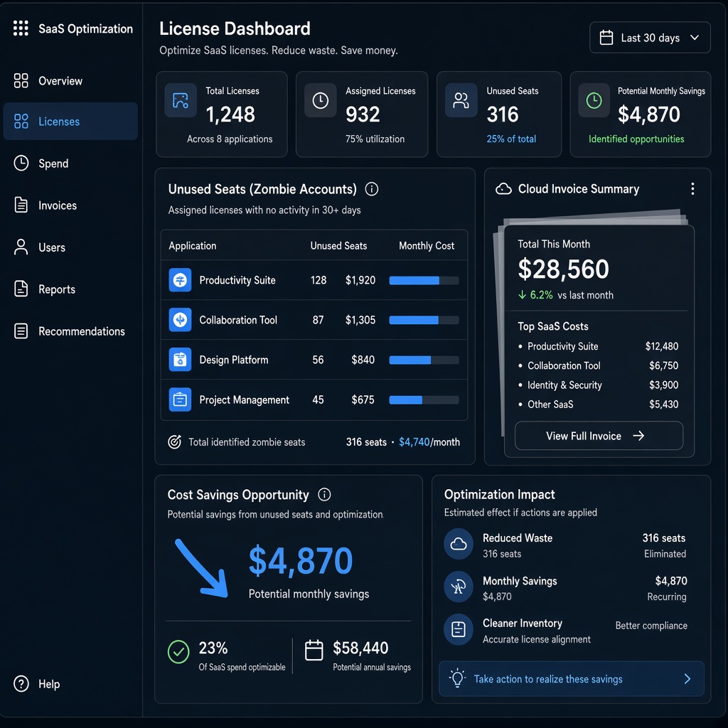728x728 pixels.
Task: Click the target icon by Total identified zombie seats
Action: [x=175, y=442]
